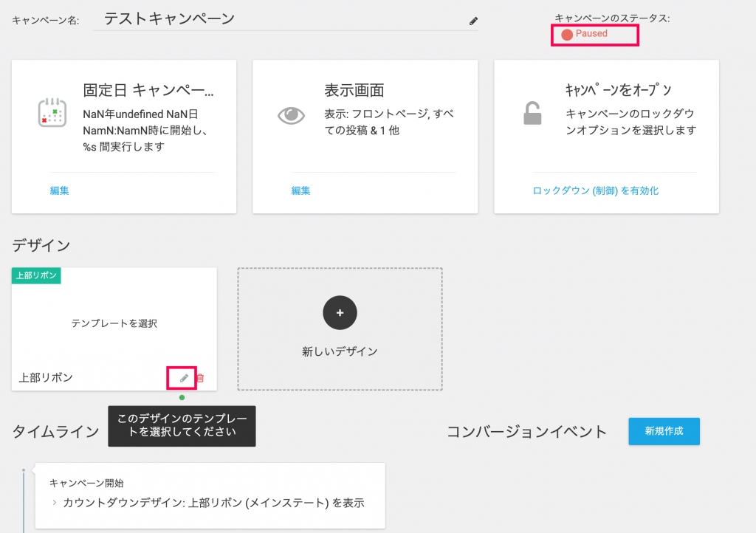Delete the 上部リボン design with trash icon
Viewport: 756px width, 533px height.
tap(201, 378)
